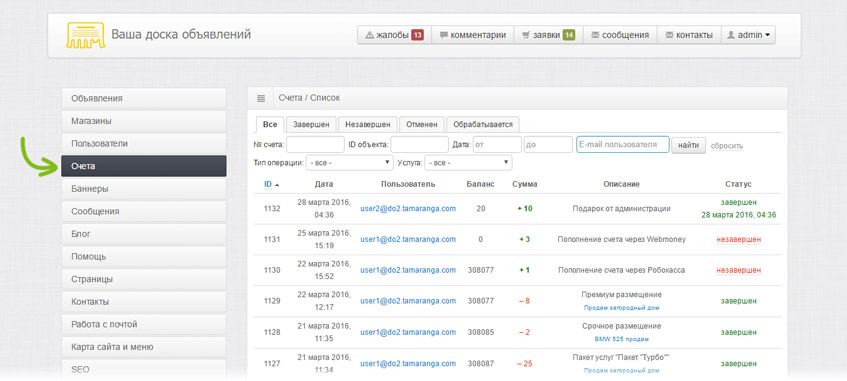847x381 pixels.
Task: Click ID cell 1132
Action: coord(272,209)
